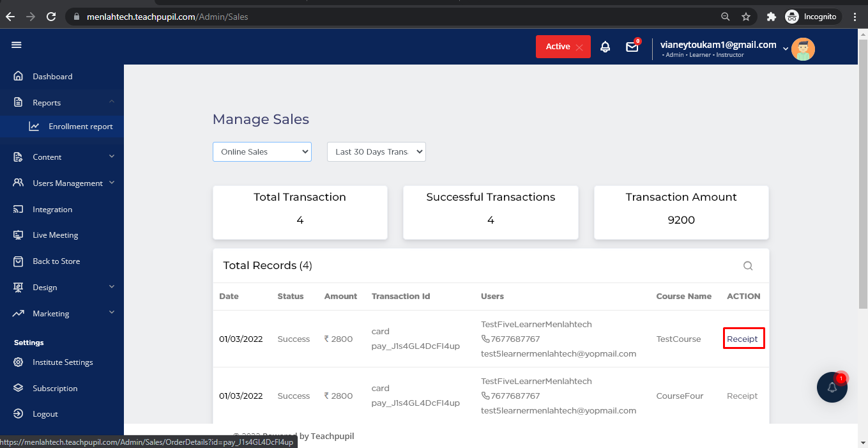Toggle the Active status button
The width and height of the screenshot is (868, 448).
563,47
